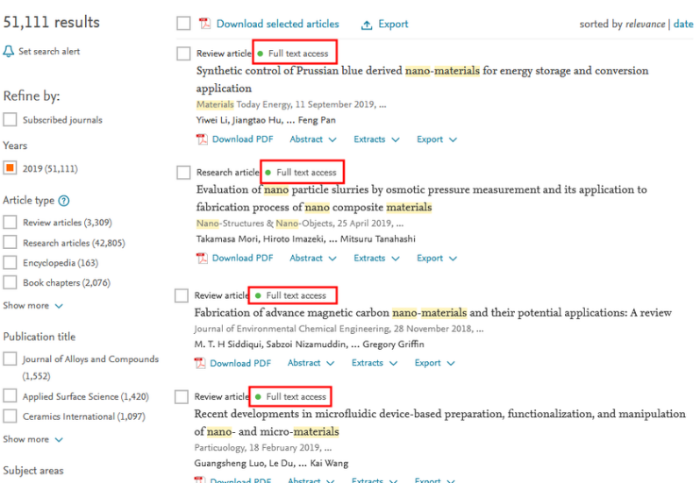Open the Synthetic control of Prussian blue article title
The image size is (700, 483).
click(422, 79)
